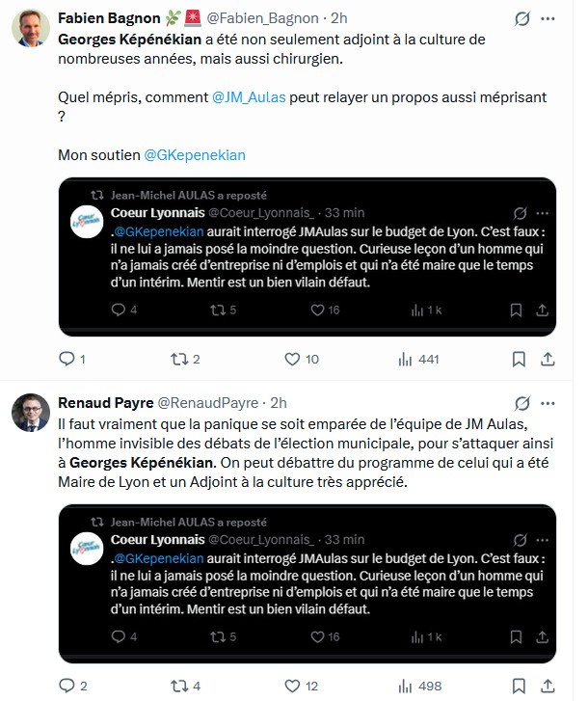
Task: Repost Renaud Payre's tweet
Action: pos(178,686)
